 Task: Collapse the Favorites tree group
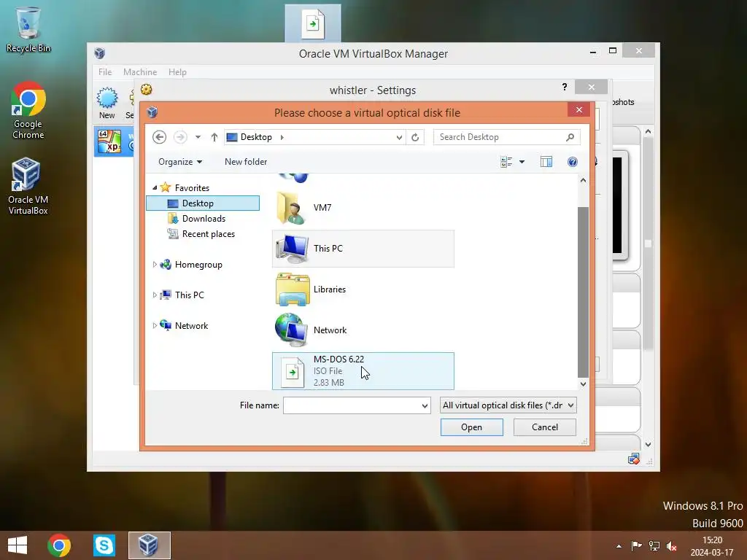(x=155, y=187)
